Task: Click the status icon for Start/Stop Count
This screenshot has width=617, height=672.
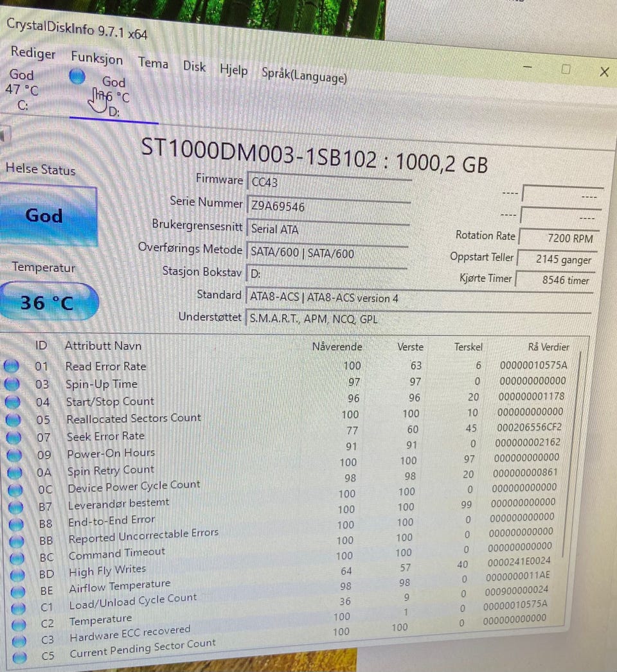Action: 12,402
